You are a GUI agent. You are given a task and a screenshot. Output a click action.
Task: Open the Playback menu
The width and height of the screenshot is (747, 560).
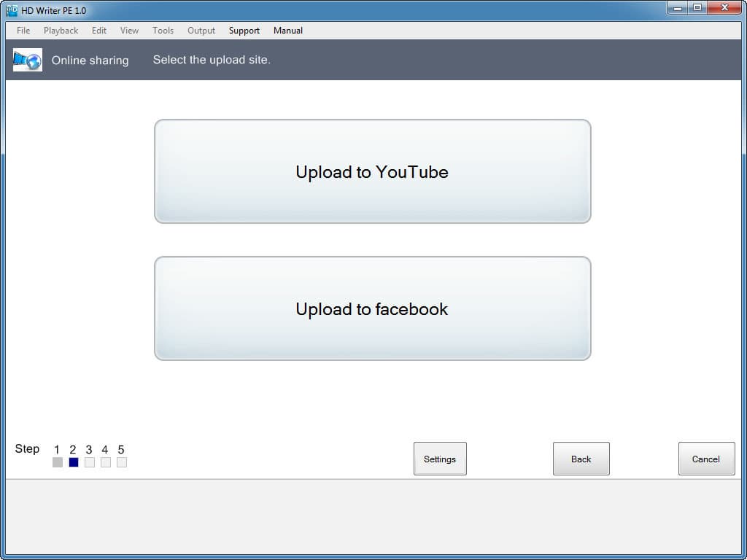[61, 31]
